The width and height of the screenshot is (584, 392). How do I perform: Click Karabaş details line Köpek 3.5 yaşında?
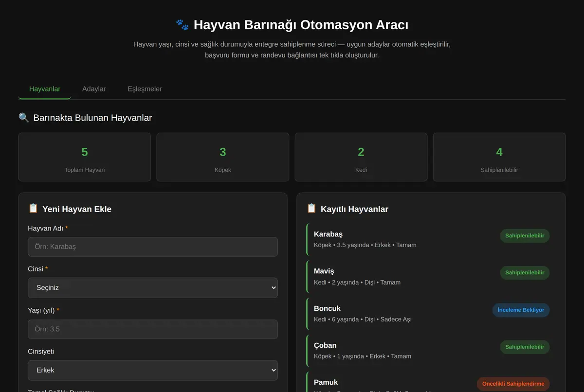pyautogui.click(x=365, y=245)
